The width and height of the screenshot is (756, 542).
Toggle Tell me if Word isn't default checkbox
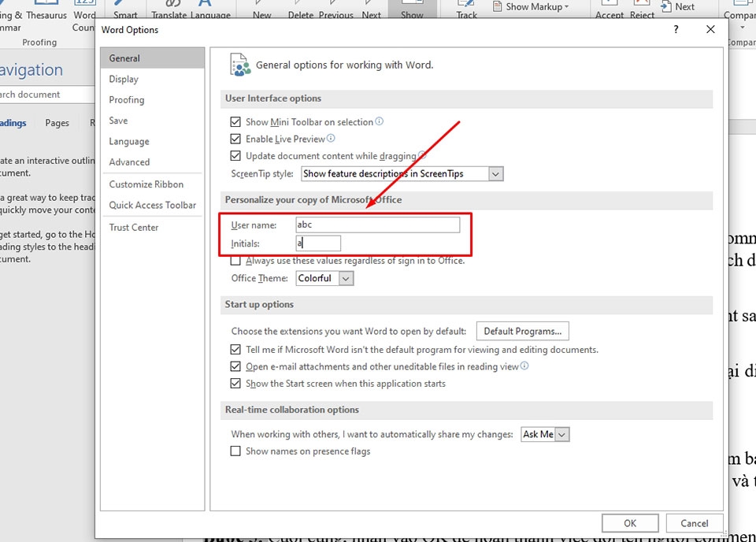(235, 350)
